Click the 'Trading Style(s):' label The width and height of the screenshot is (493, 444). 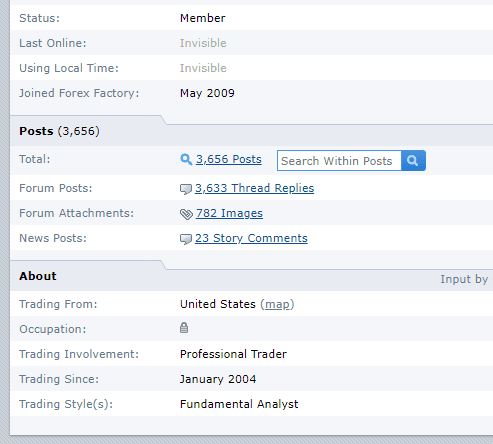coord(66,404)
